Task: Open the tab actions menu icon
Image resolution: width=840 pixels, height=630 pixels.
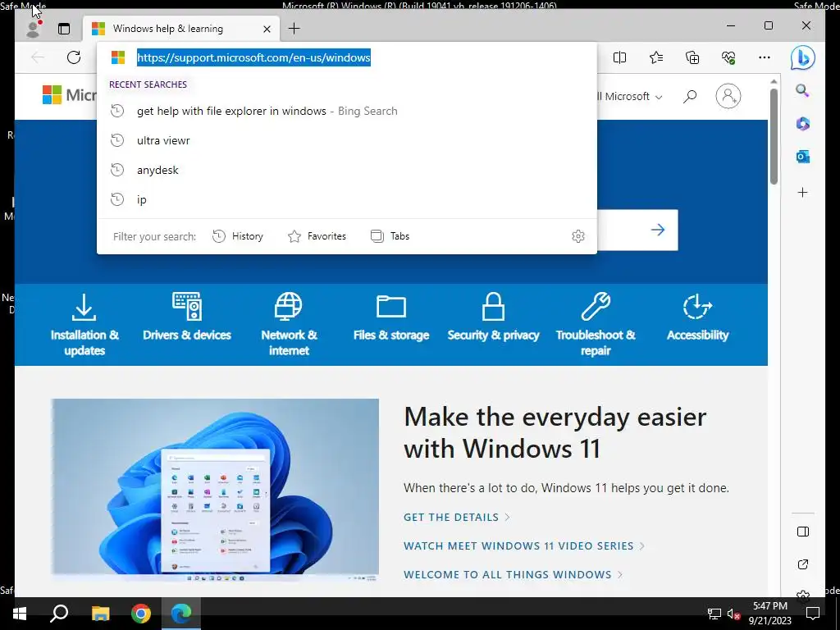Action: pos(64,29)
